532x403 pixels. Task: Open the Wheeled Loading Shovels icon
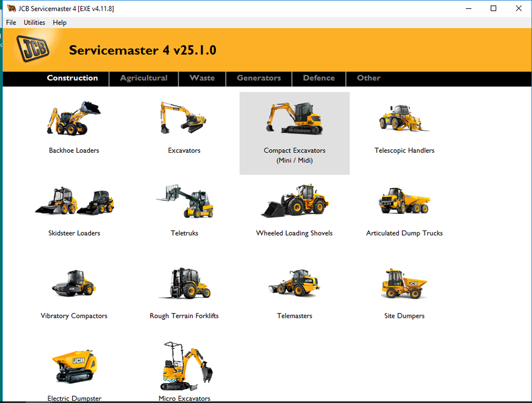(x=294, y=201)
